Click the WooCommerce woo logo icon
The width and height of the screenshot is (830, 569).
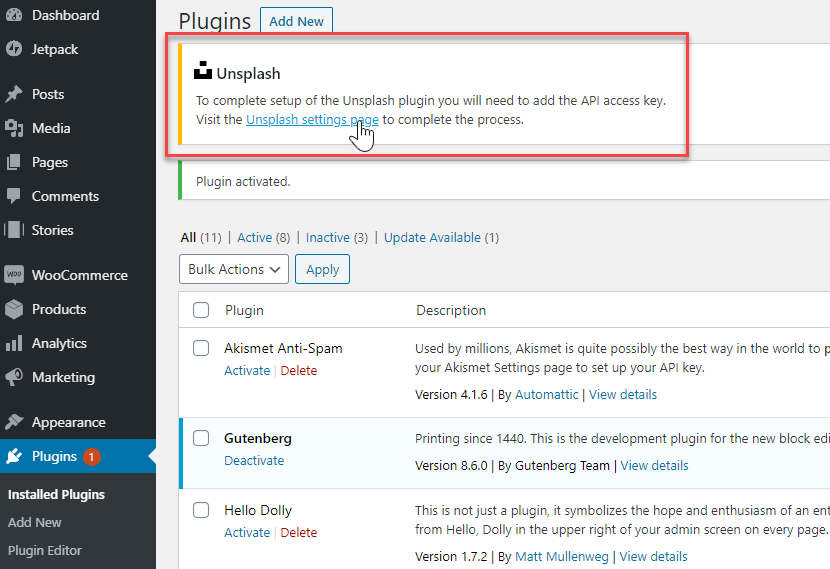14,275
